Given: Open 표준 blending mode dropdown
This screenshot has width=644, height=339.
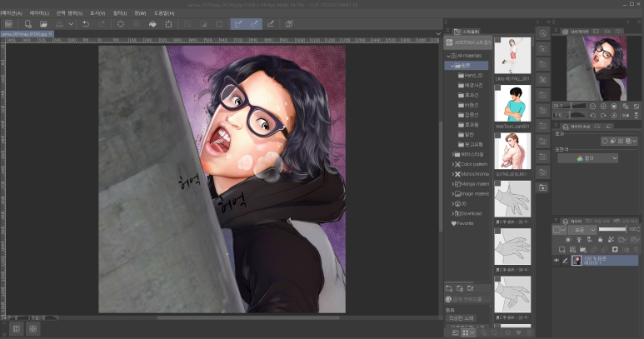Looking at the screenshot, I should click(582, 229).
